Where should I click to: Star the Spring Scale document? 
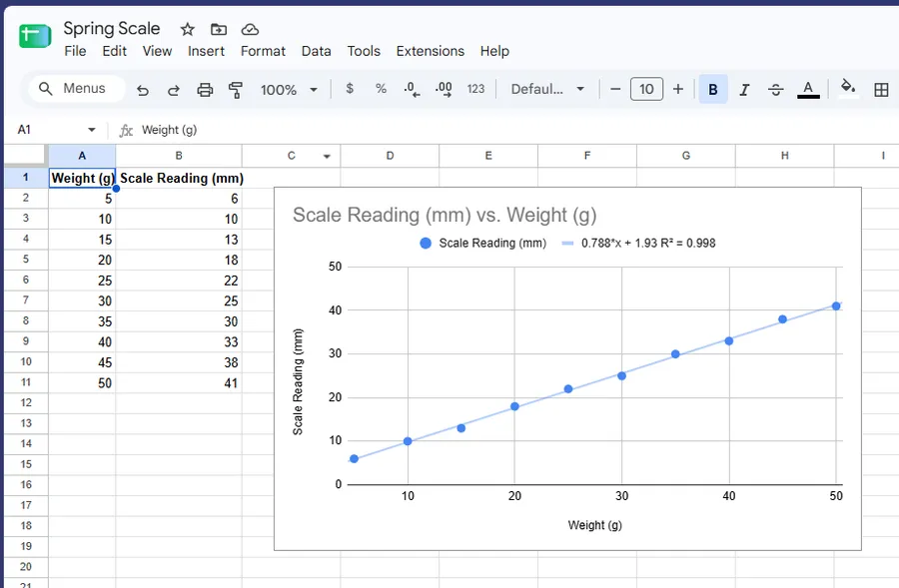pos(188,29)
